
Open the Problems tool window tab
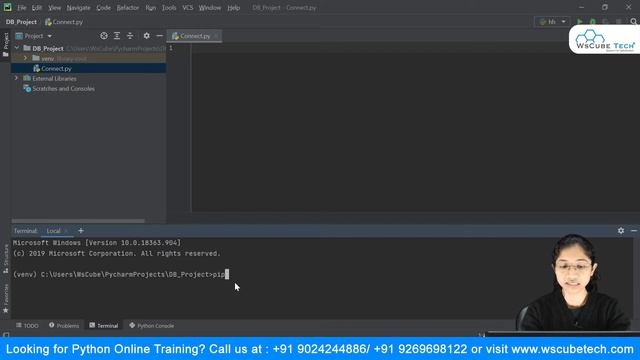64,325
